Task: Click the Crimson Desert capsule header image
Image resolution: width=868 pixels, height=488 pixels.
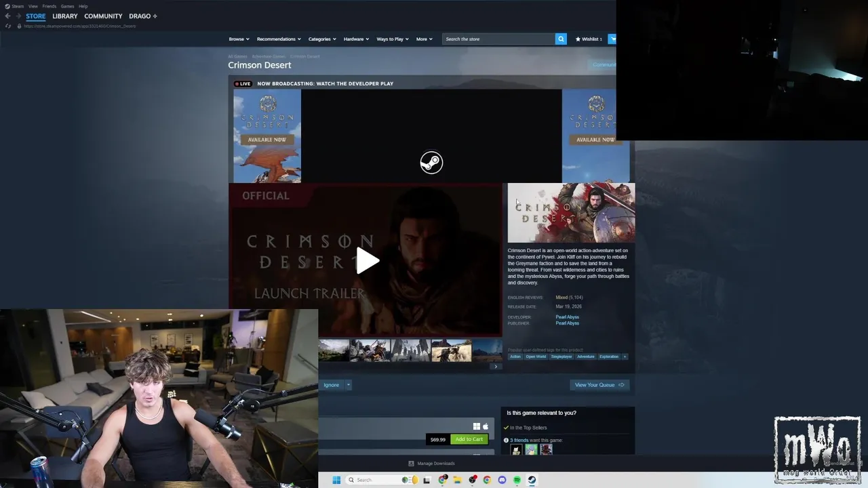Action: tap(571, 213)
